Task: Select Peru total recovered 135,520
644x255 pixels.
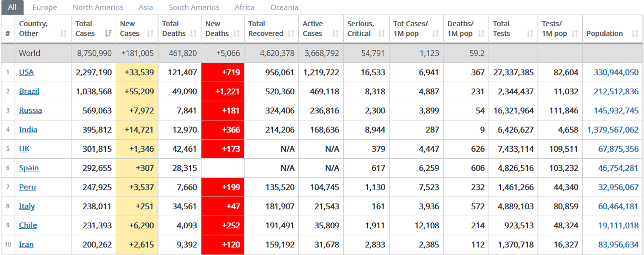Action: pyautogui.click(x=280, y=187)
